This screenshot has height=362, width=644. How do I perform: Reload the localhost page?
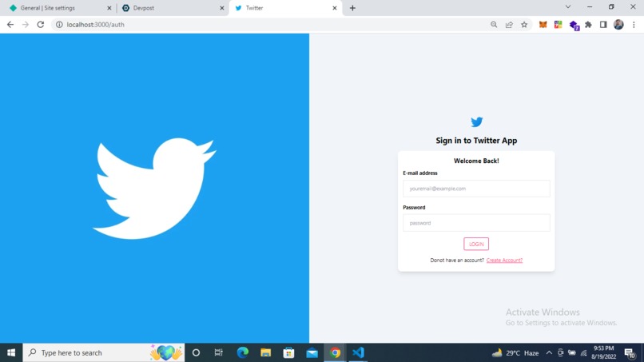point(40,25)
